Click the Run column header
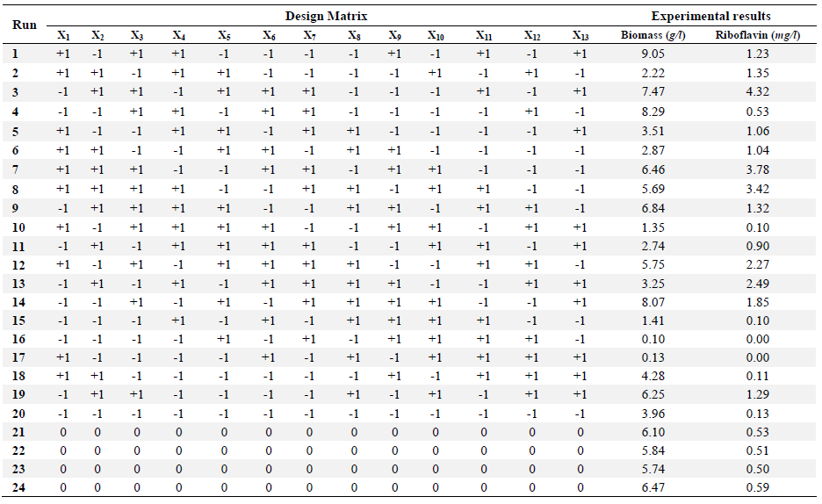Viewport: 822px width, 504px height. click(x=24, y=25)
